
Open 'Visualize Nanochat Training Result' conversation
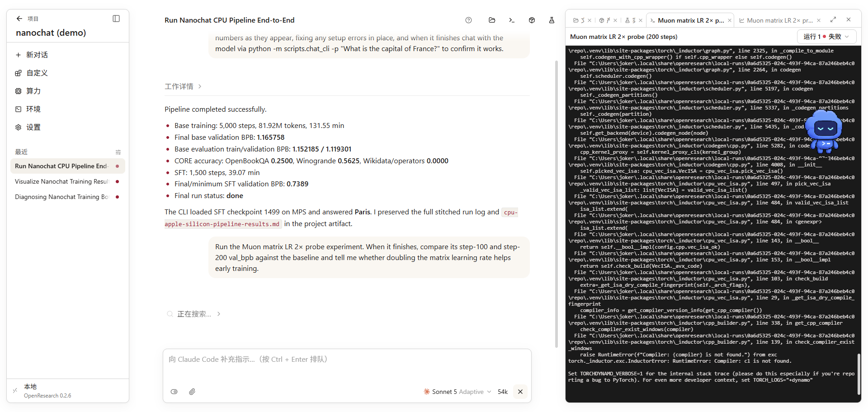67,181
